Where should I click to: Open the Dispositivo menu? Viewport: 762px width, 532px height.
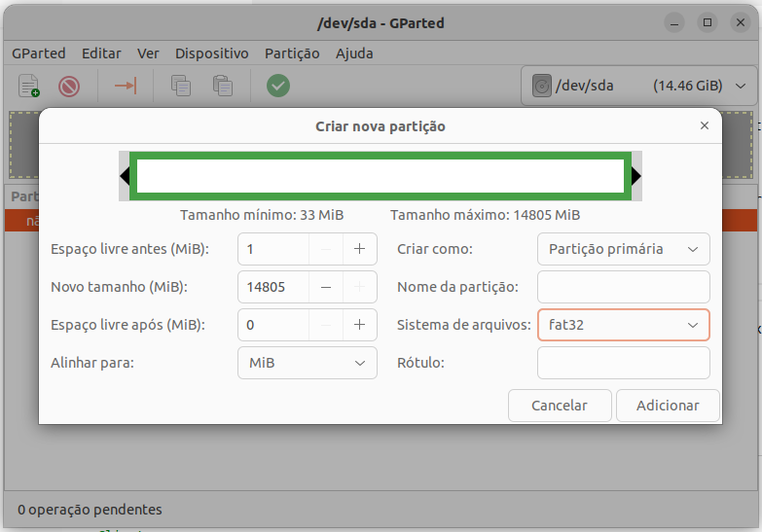pyautogui.click(x=212, y=53)
